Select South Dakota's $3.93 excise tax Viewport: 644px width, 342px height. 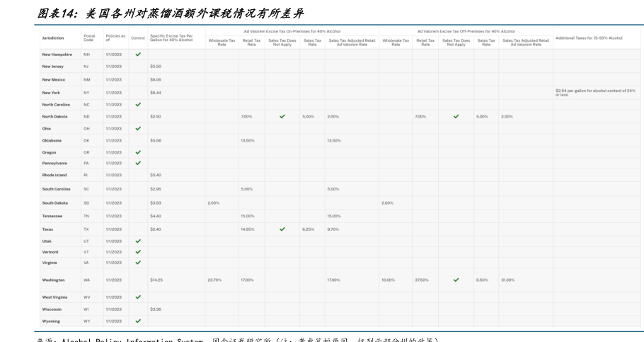click(x=155, y=203)
